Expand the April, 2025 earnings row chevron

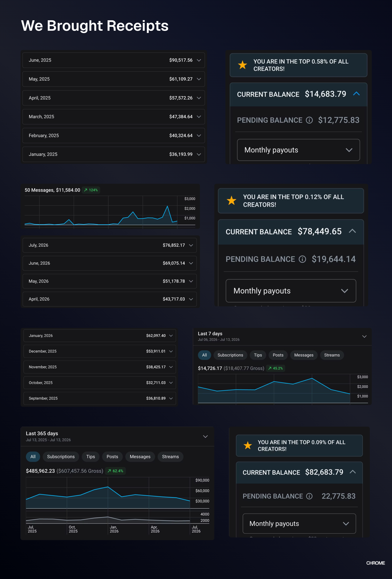(x=199, y=98)
